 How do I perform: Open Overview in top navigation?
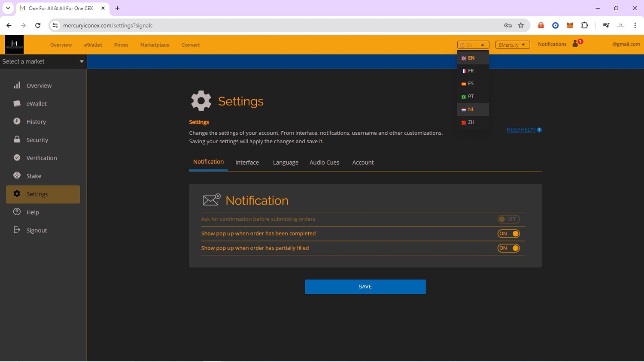pos(61,45)
